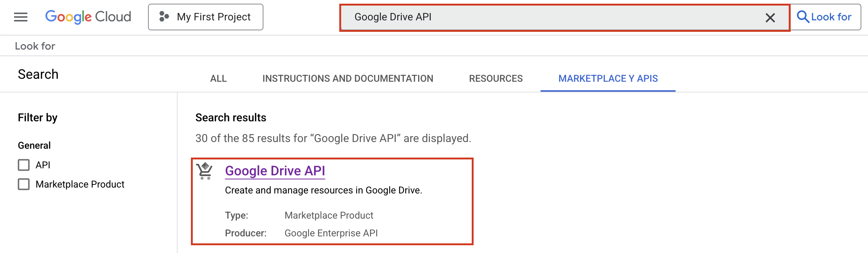Click the 'Search' page title
The image size is (868, 253).
pos(38,74)
